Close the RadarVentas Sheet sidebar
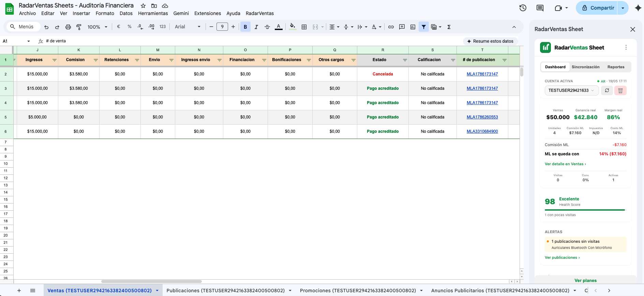This screenshot has height=296, width=644. [x=633, y=29]
